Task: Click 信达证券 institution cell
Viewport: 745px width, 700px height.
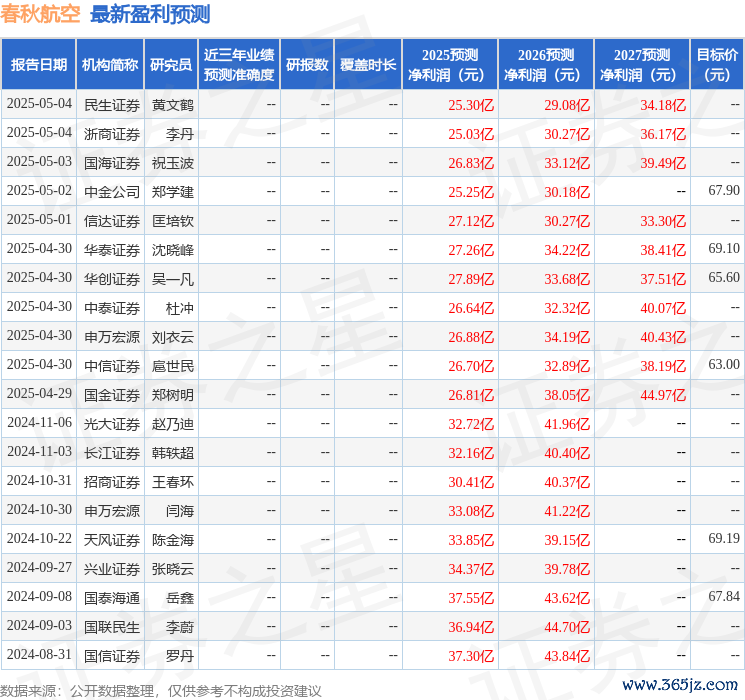Action: (112, 221)
